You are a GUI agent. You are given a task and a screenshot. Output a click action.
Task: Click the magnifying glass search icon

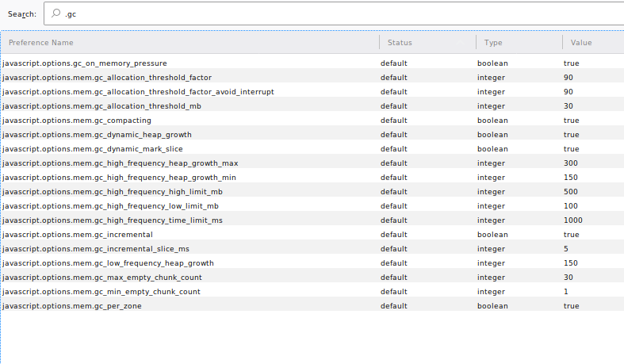pyautogui.click(x=57, y=14)
